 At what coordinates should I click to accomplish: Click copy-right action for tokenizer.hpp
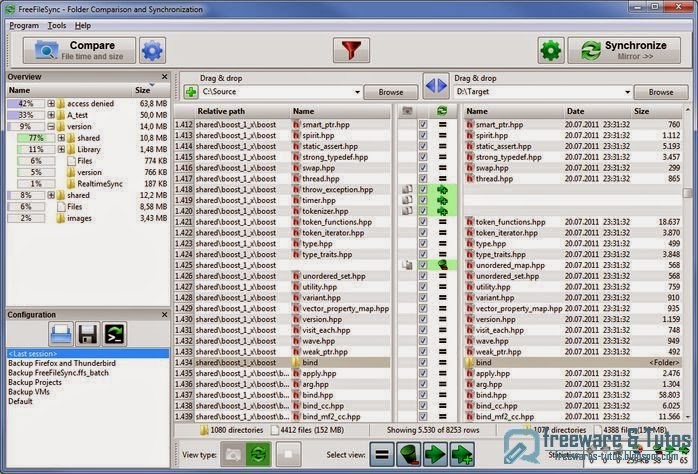(442, 211)
